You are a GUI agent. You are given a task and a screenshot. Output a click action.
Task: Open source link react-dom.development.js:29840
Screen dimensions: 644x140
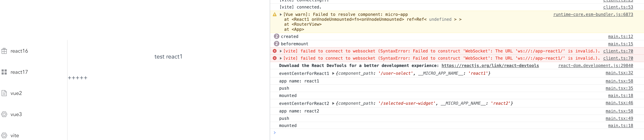pos(596,65)
